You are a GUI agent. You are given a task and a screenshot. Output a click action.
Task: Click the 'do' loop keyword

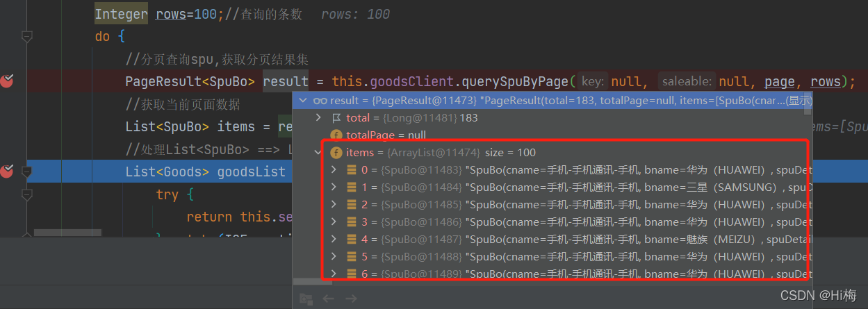point(102,37)
